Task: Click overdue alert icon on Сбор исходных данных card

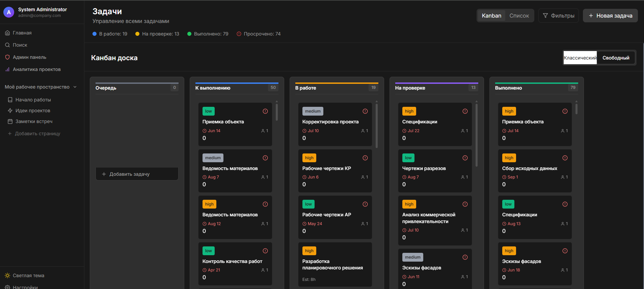Action: tap(565, 158)
